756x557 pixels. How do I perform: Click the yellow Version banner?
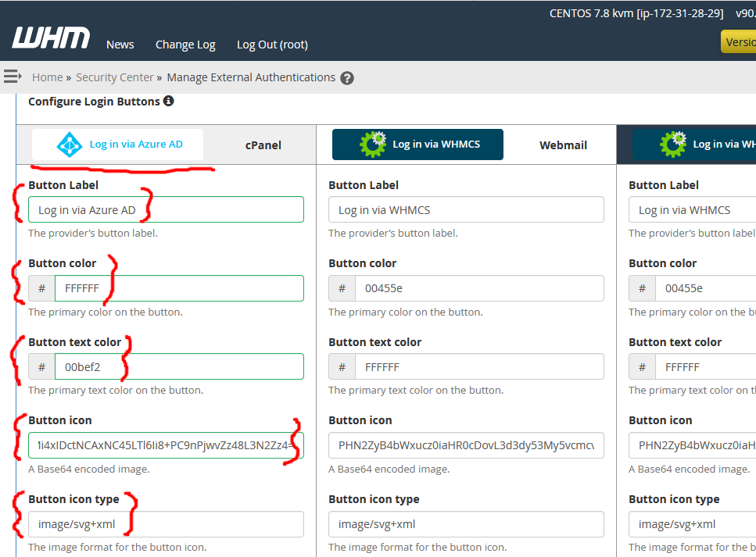pyautogui.click(x=740, y=40)
